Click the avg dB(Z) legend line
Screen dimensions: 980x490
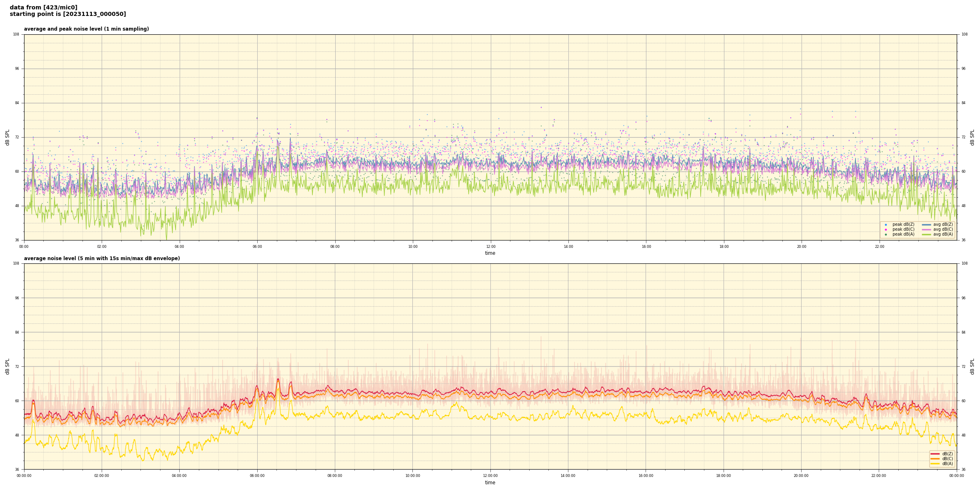tap(927, 225)
